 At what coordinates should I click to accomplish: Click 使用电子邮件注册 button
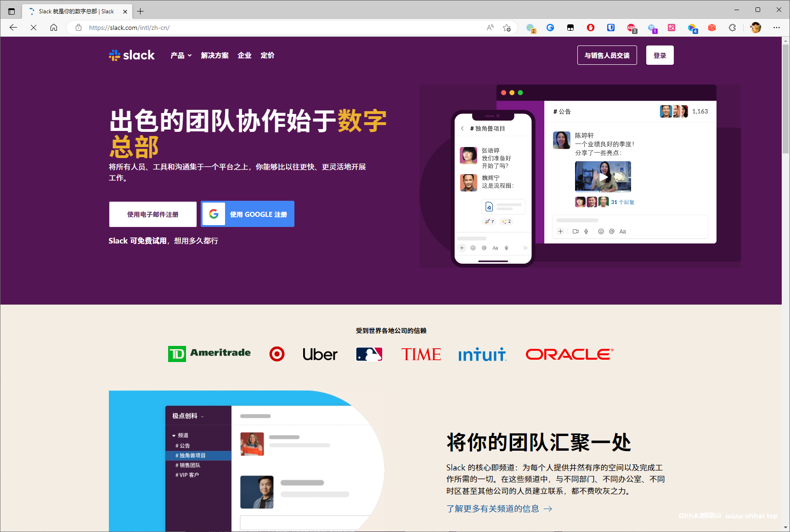click(152, 214)
